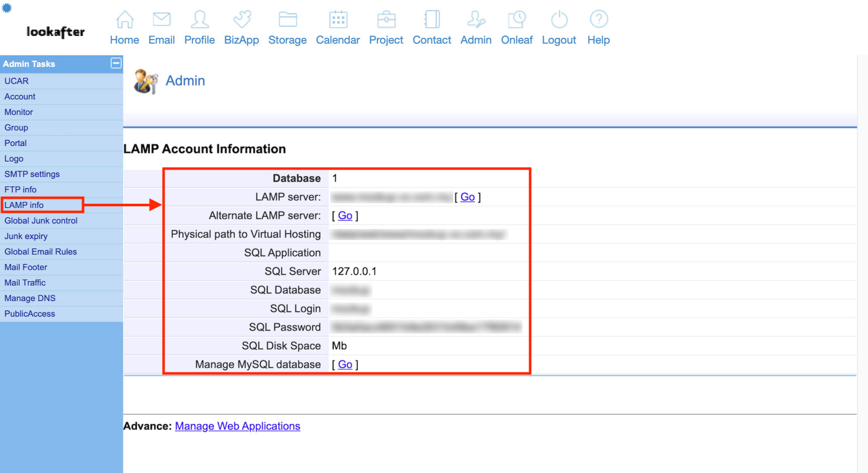Open the Onleaf clock icon
The height and width of the screenshot is (473, 868).
click(517, 20)
